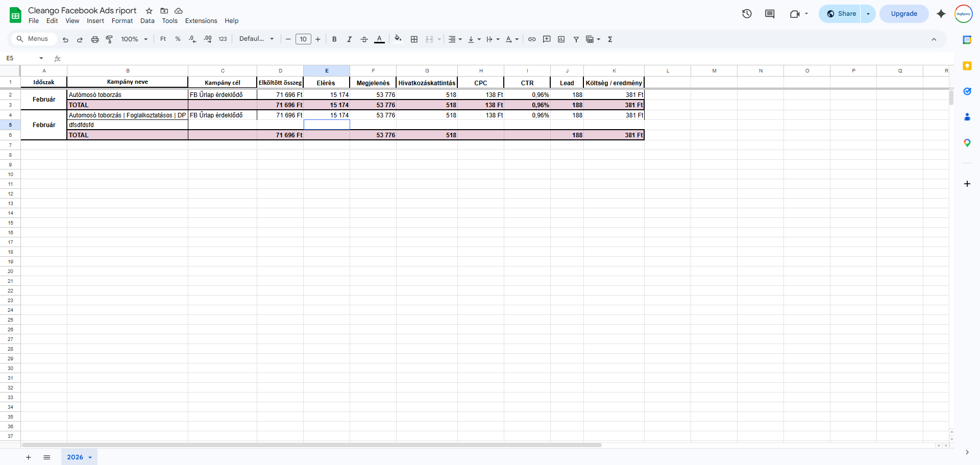The height and width of the screenshot is (465, 980).
Task: Open the Extensions menu
Action: (x=201, y=21)
